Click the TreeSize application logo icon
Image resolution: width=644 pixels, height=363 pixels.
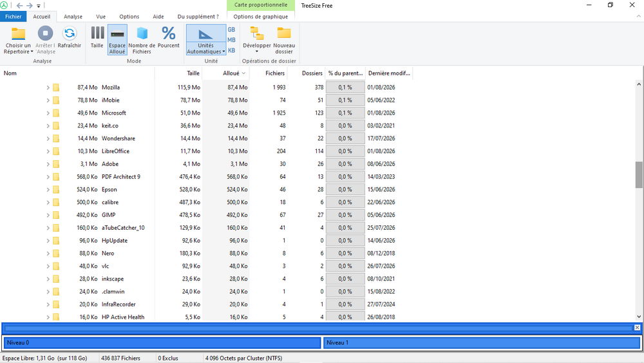4,6
